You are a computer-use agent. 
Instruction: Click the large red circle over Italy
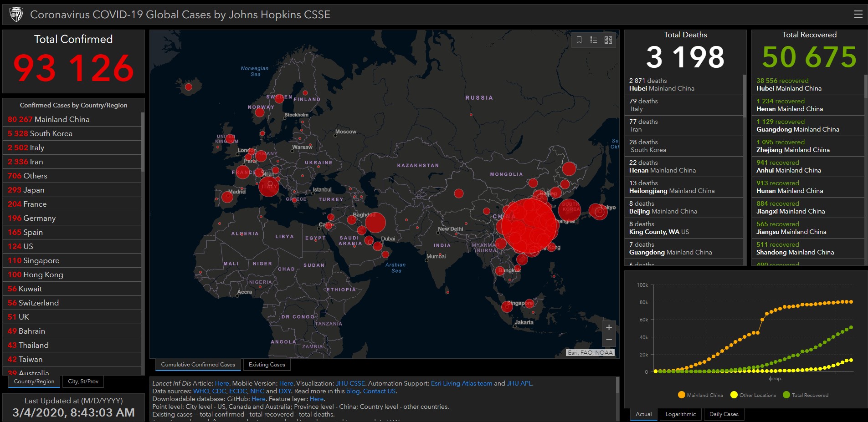point(268,186)
